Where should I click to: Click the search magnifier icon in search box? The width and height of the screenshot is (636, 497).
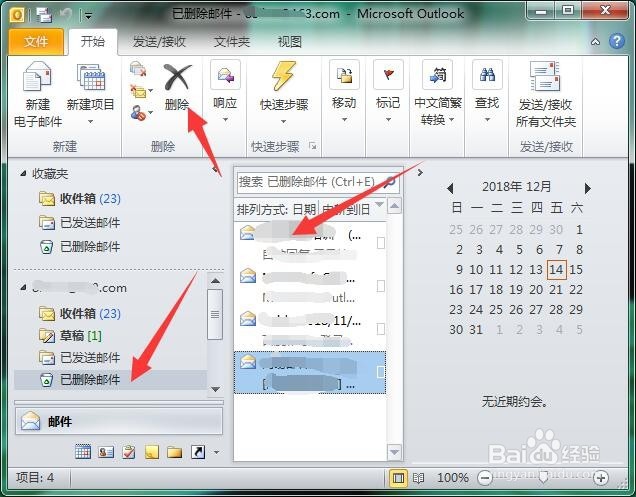(390, 181)
